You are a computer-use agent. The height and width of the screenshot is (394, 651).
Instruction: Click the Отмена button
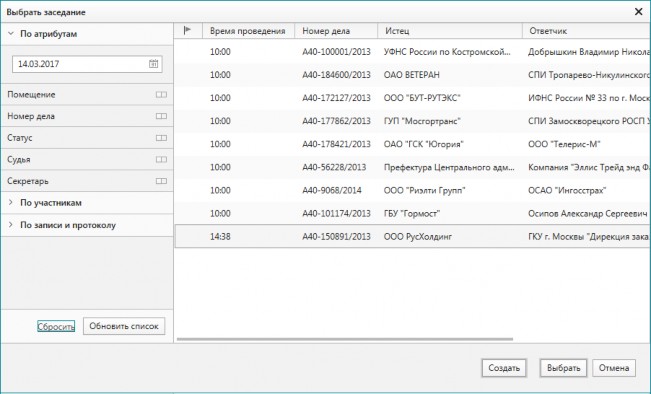pos(614,368)
